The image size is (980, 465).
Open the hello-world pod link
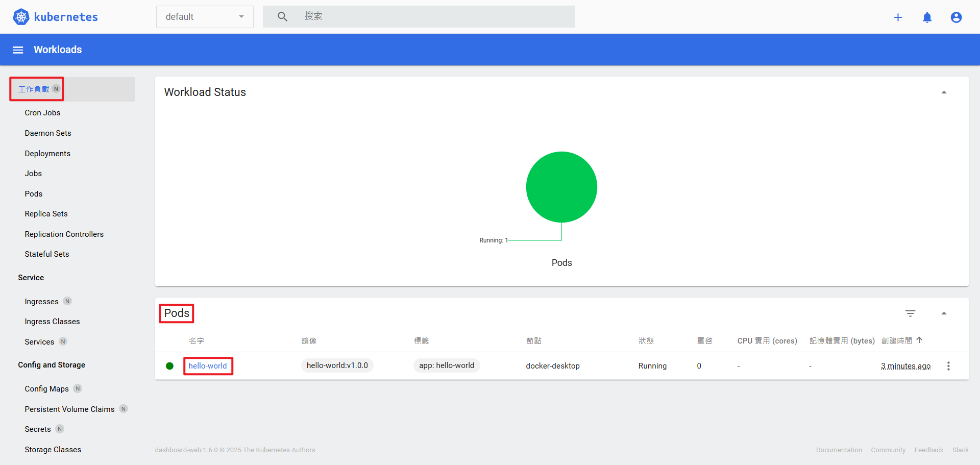[x=208, y=365]
